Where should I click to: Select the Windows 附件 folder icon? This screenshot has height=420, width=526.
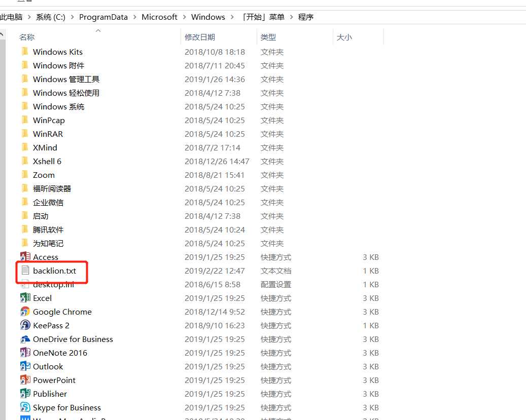click(x=25, y=65)
